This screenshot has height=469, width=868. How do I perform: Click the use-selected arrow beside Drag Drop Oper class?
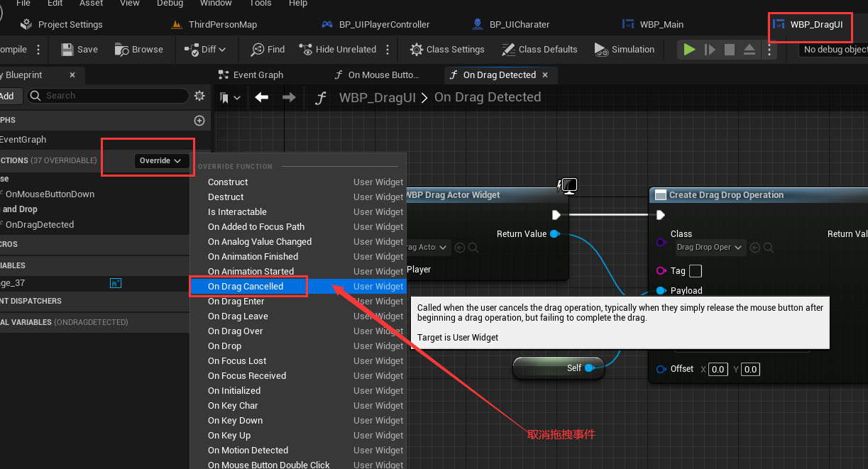coord(755,248)
